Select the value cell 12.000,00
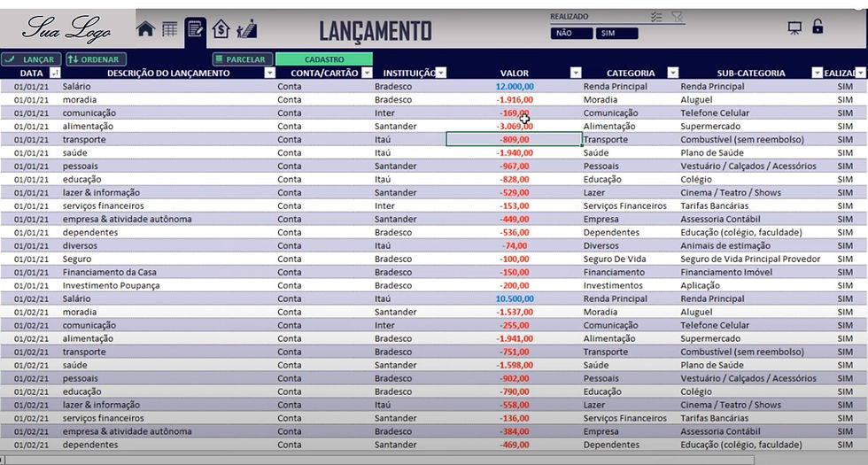The height and width of the screenshot is (465, 868). click(514, 87)
